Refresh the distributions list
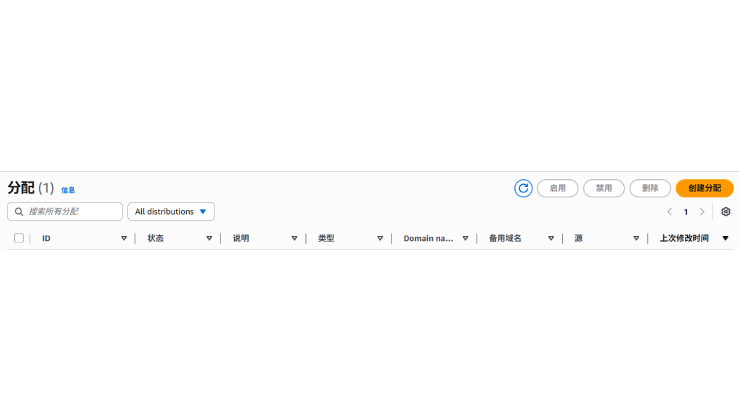Image resolution: width=739 pixels, height=415 pixels. [523, 188]
